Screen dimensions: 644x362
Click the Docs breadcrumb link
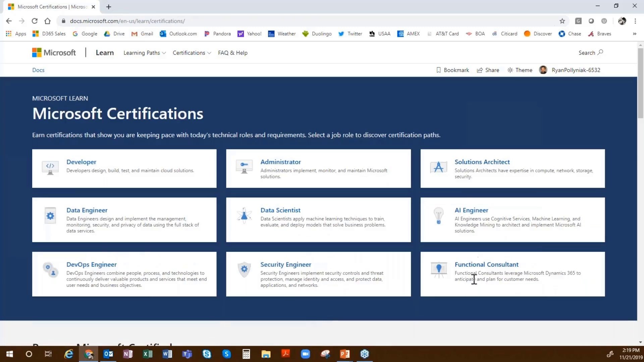click(x=38, y=70)
